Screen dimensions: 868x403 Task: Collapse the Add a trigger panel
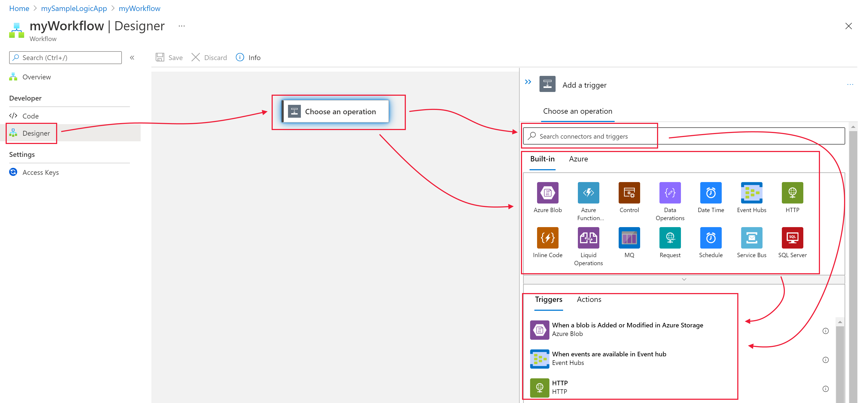click(x=528, y=82)
